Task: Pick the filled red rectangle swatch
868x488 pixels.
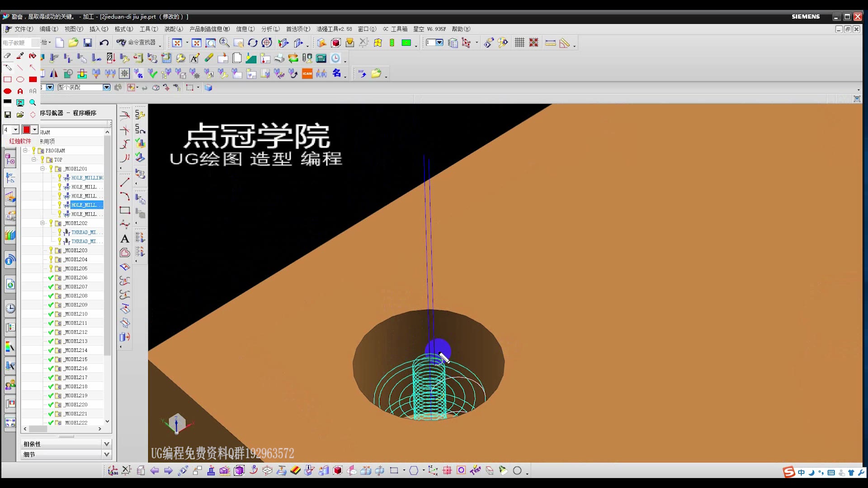Action: coord(33,80)
